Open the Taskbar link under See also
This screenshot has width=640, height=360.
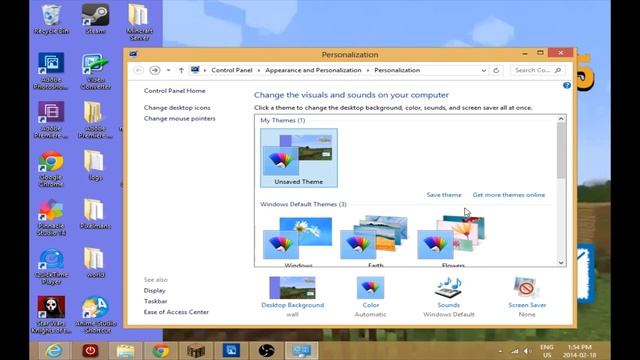click(x=155, y=301)
